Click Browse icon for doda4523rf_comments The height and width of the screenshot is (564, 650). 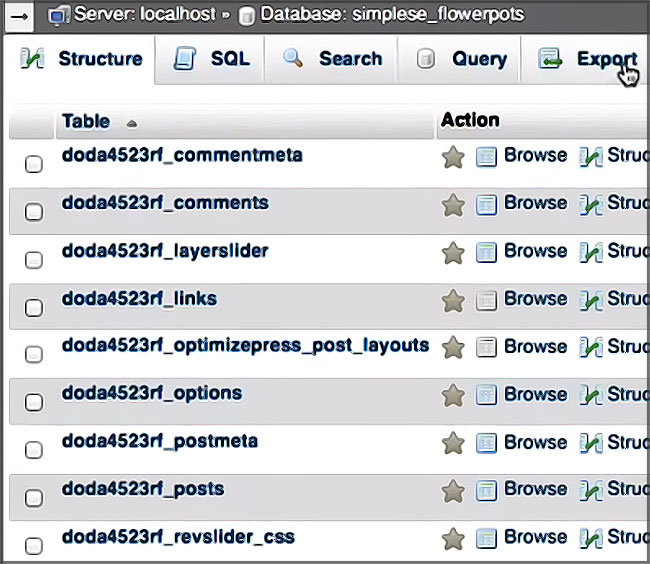coord(486,205)
